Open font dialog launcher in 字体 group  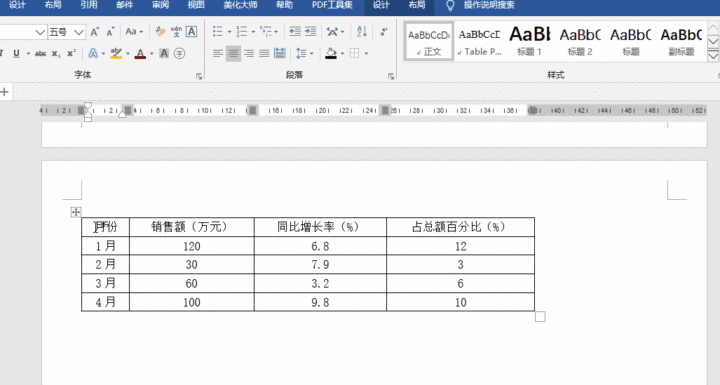coord(199,76)
